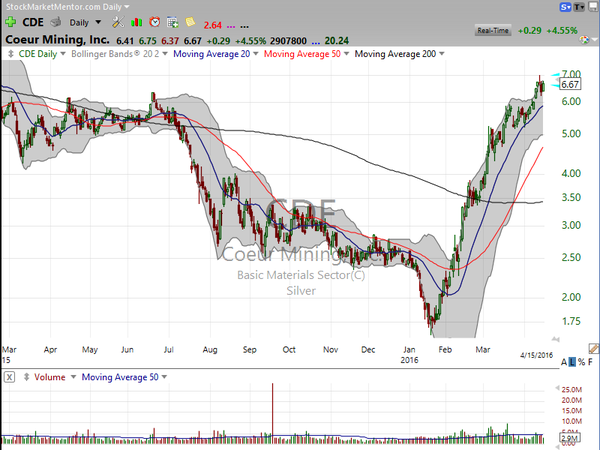Click gray arrow below price scale
Screen dimensions: 600x450
[555, 339]
